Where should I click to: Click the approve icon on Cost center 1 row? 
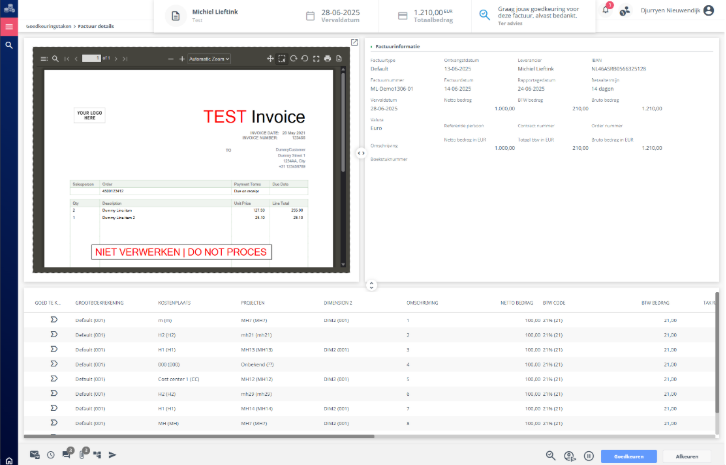click(x=54, y=379)
